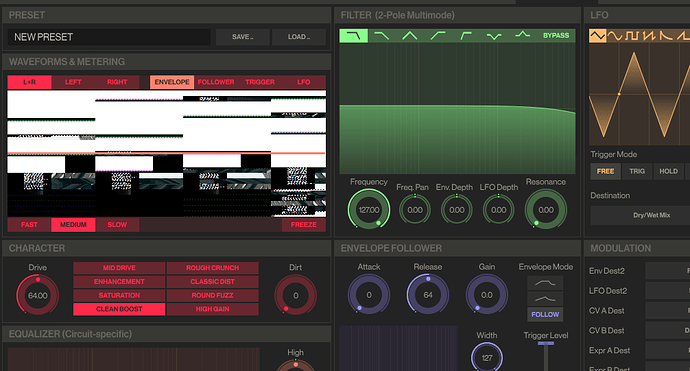The width and height of the screenshot is (690, 371).
Task: Click the LFO Depth knob
Action: point(498,210)
